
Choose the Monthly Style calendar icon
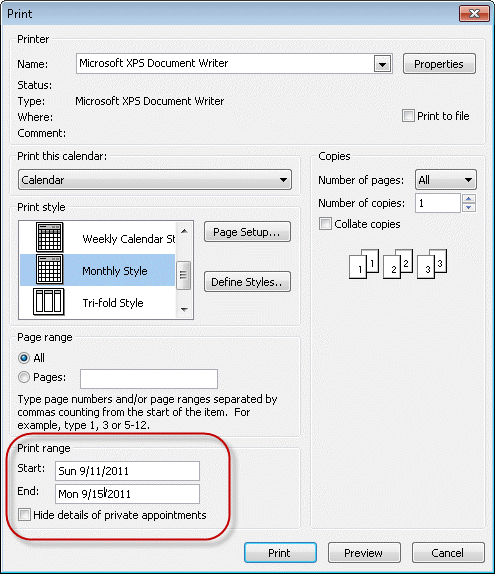click(x=50, y=269)
